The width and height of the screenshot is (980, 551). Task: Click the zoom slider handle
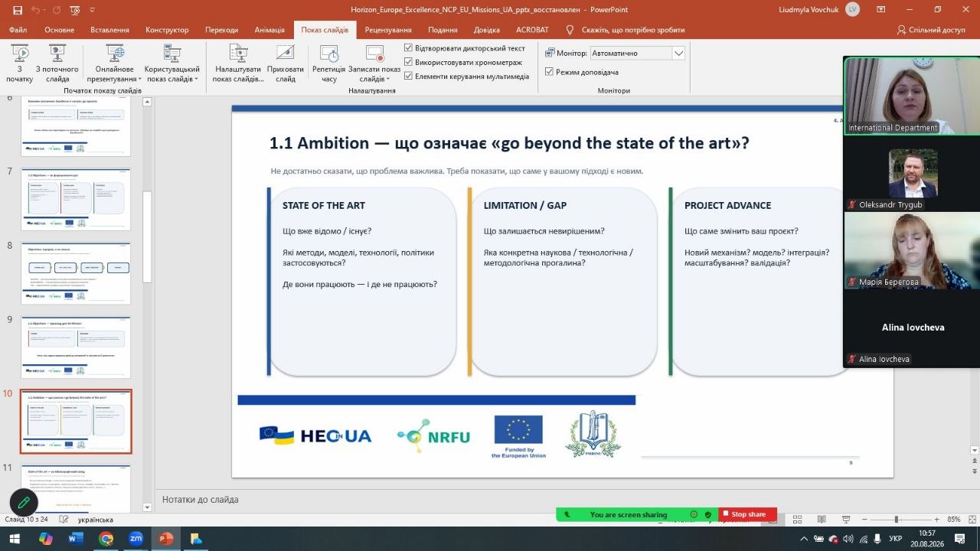(896, 520)
